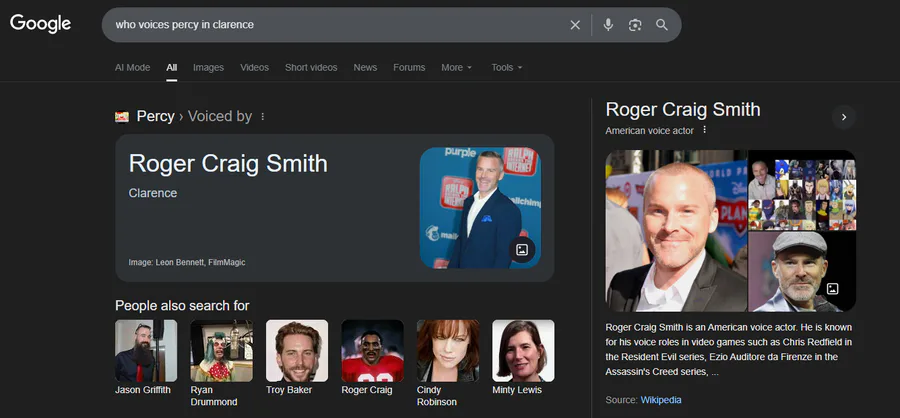Click the Percy breadcrumb link

[156, 116]
